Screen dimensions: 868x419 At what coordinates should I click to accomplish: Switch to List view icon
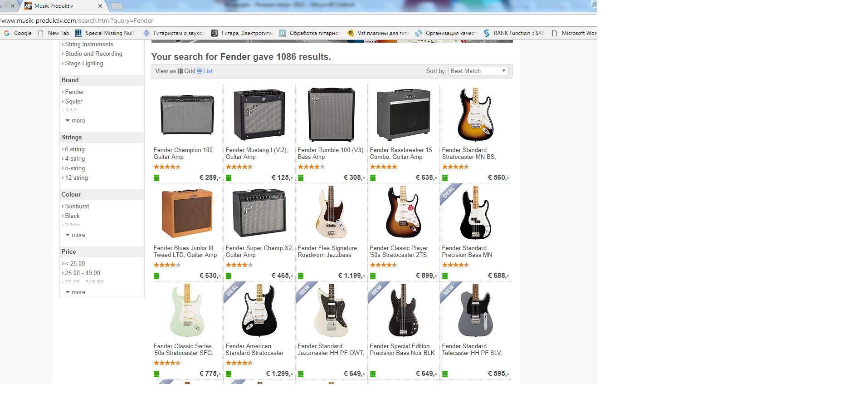click(199, 71)
